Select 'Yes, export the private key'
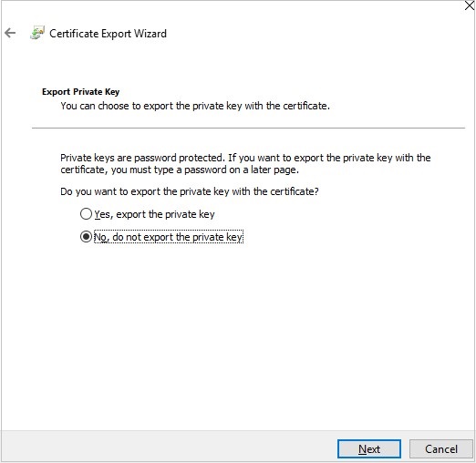This screenshot has height=463, width=476. (x=148, y=214)
